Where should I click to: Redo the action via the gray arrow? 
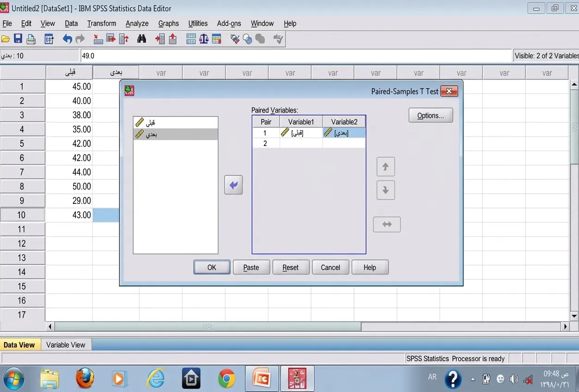click(80, 39)
